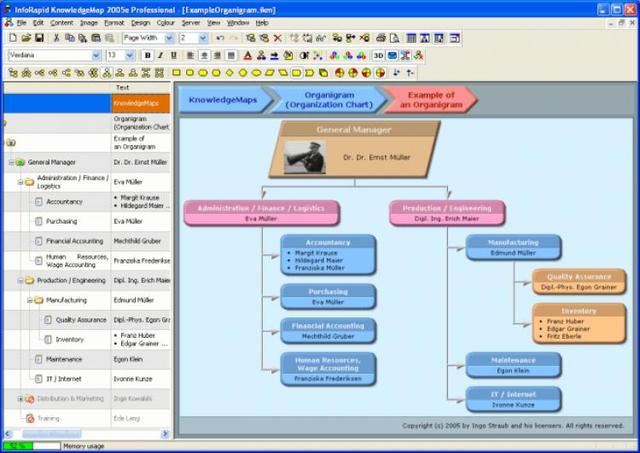
Task: Collapse the Manufacturing tree node
Action: pyautogui.click(x=29, y=300)
